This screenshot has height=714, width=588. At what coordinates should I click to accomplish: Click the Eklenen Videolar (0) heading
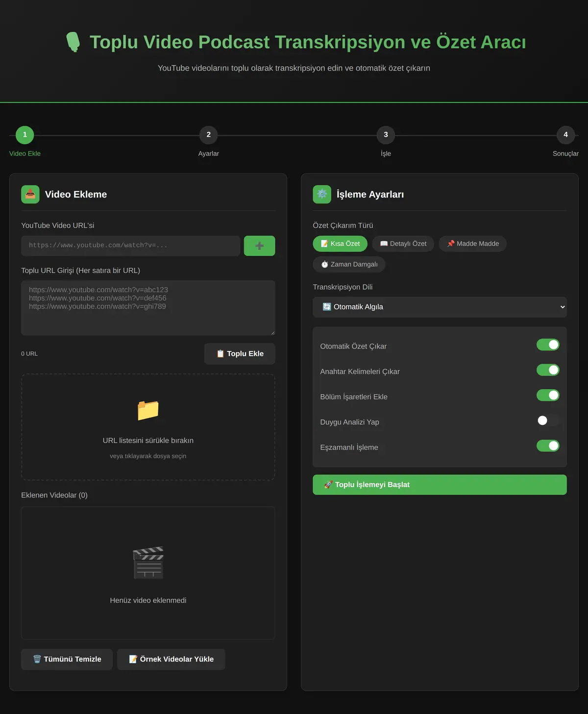point(54,495)
